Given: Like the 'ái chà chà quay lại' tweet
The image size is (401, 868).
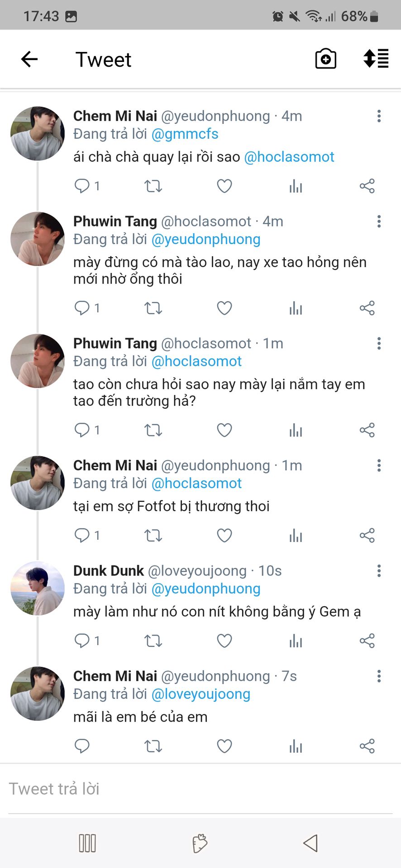Looking at the screenshot, I should [x=224, y=186].
